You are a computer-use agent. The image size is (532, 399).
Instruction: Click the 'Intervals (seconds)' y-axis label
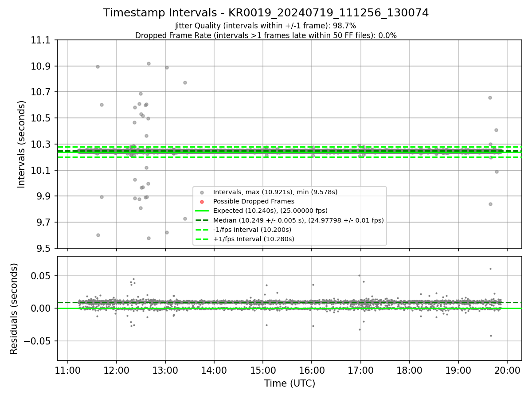click(21, 144)
